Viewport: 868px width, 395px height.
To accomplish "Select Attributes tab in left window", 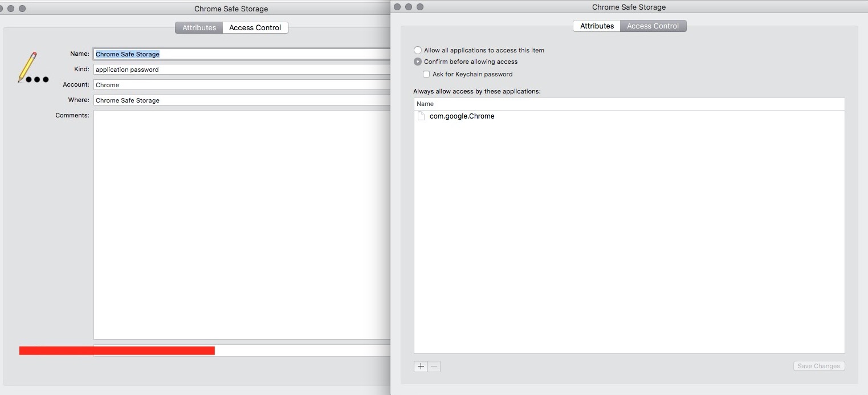I will tap(199, 27).
